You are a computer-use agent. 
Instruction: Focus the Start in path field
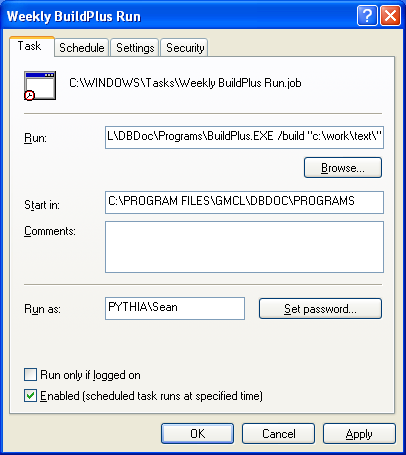pyautogui.click(x=244, y=202)
